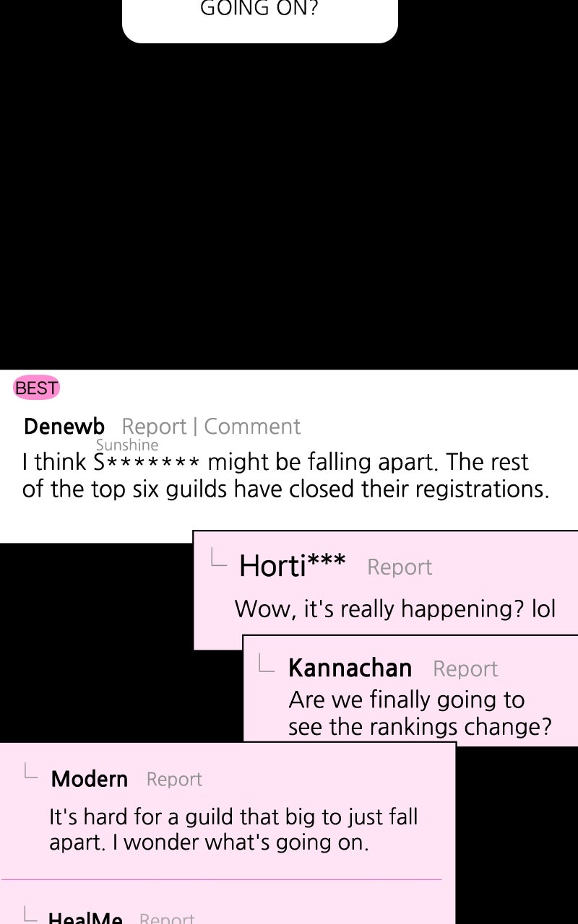Click reply arrow icon beside Kannachan

[x=266, y=663]
